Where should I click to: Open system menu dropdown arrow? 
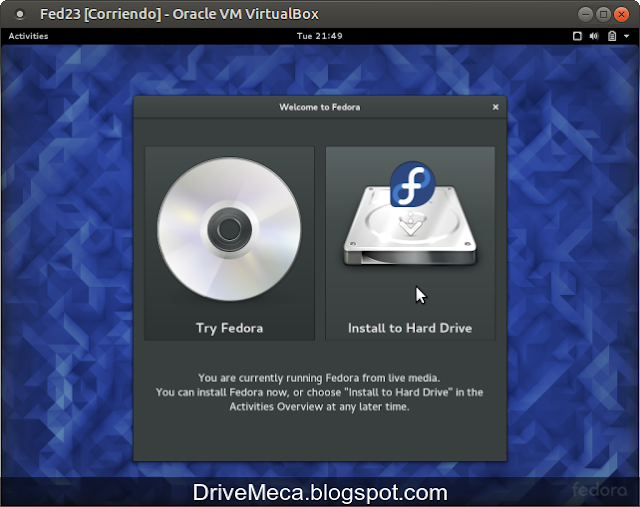[x=627, y=36]
